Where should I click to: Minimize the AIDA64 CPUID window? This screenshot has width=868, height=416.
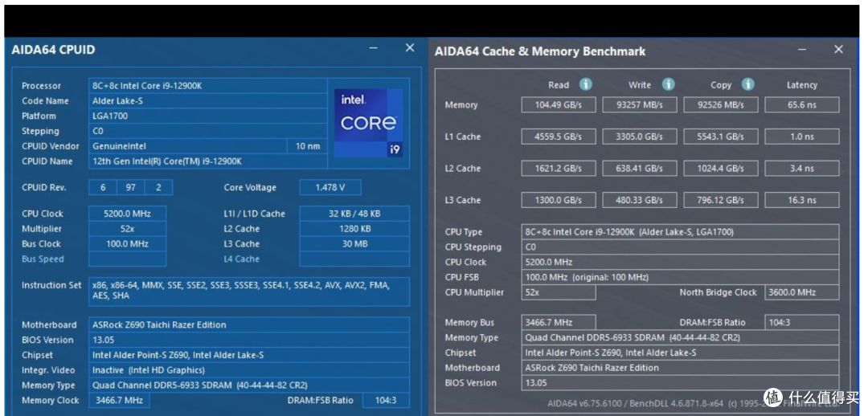pos(374,48)
